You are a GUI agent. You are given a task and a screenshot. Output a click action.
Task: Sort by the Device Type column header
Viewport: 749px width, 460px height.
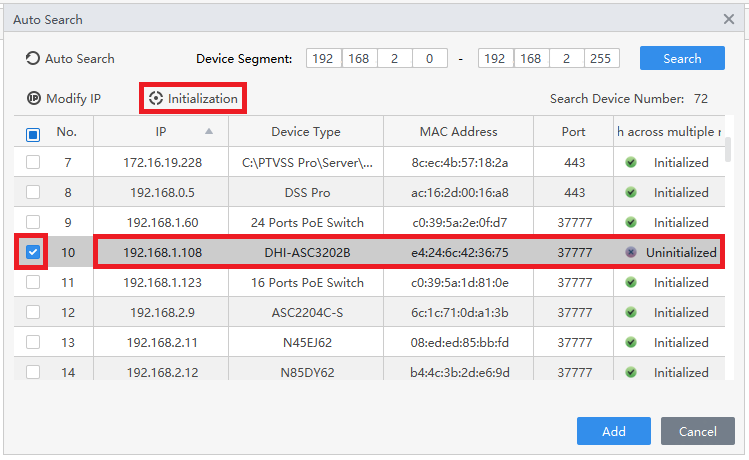(x=305, y=132)
